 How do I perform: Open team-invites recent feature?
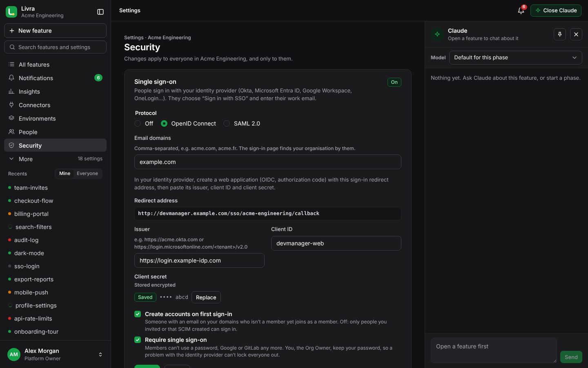(55, 188)
